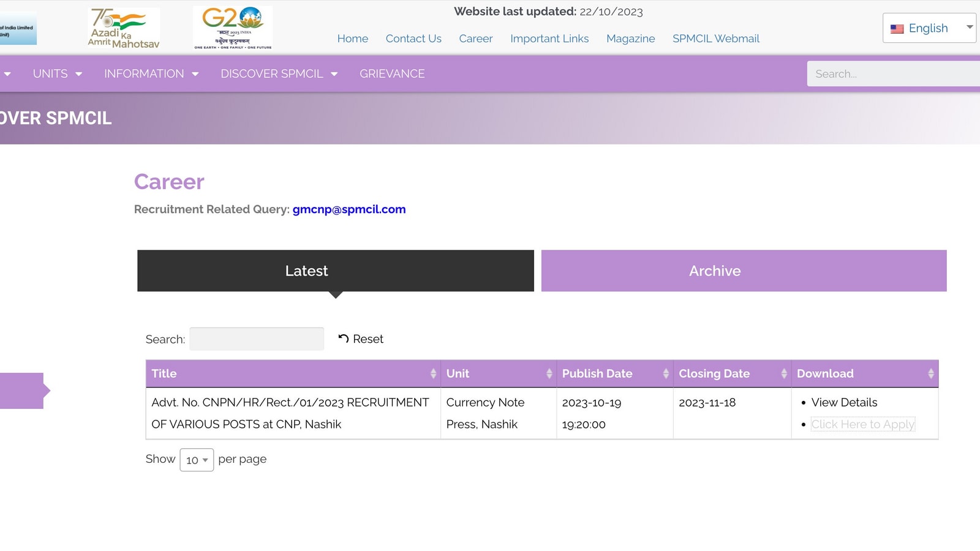This screenshot has height=551, width=980.
Task: Open the Career link in header
Action: pyautogui.click(x=476, y=39)
